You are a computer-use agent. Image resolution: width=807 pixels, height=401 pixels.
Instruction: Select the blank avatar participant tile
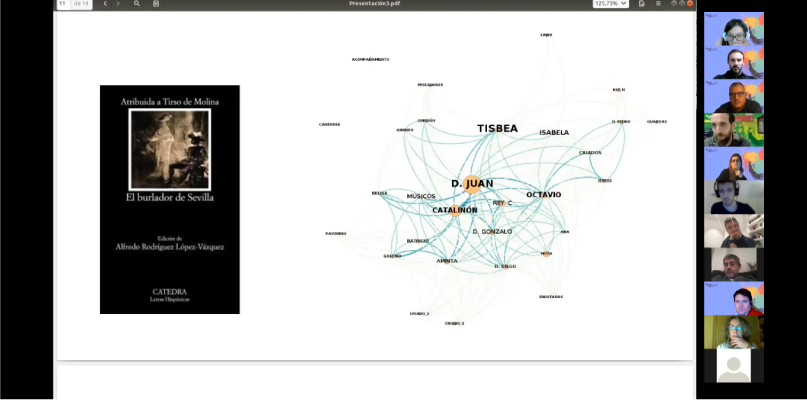pos(733,365)
